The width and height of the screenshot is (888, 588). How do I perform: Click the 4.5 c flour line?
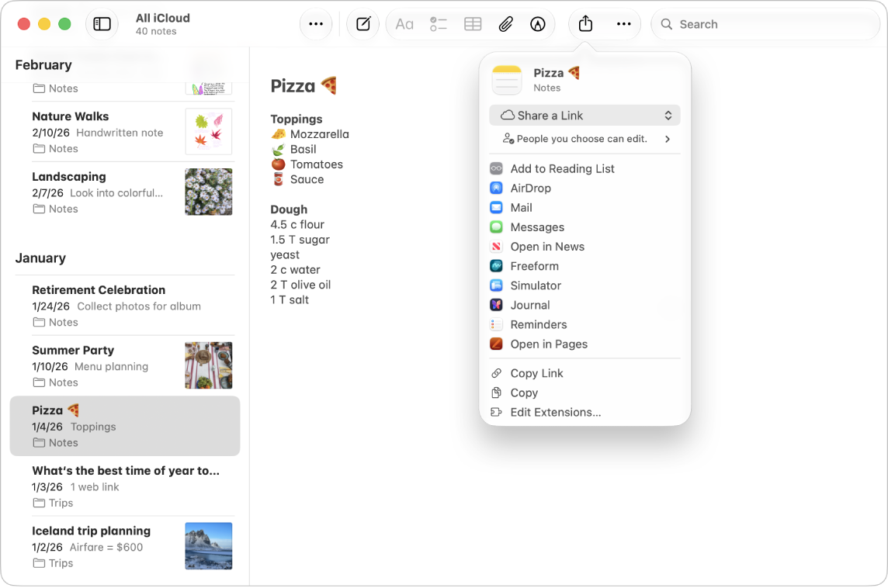[x=297, y=225]
